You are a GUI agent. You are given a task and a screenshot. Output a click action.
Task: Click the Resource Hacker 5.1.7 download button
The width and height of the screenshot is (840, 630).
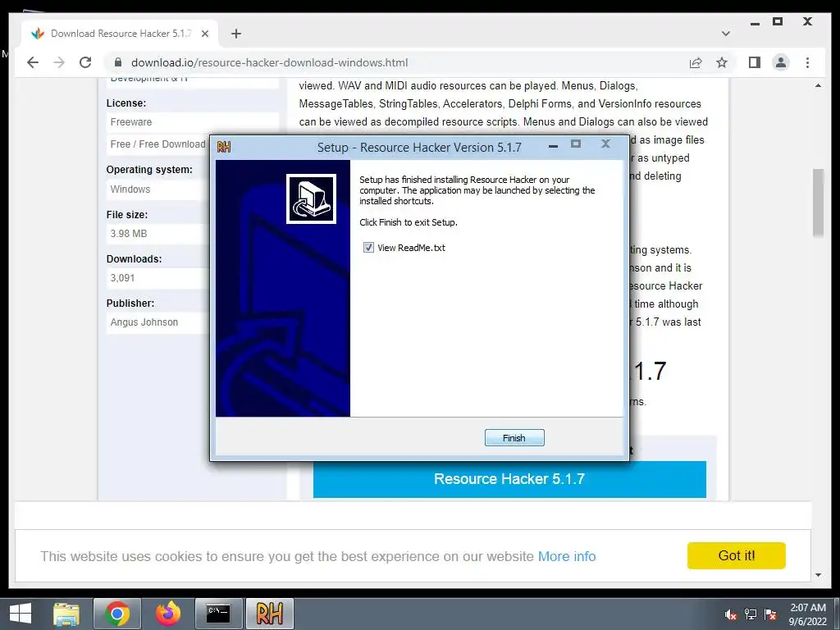click(x=509, y=479)
